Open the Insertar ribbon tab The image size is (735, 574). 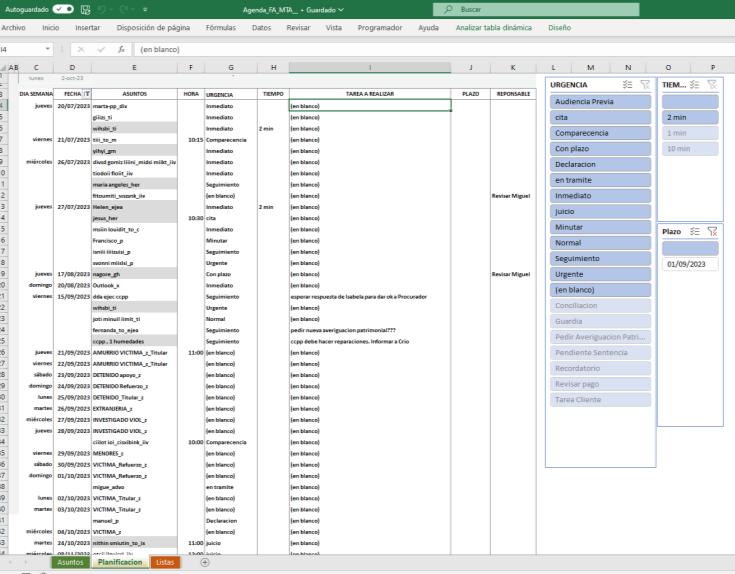[88, 28]
